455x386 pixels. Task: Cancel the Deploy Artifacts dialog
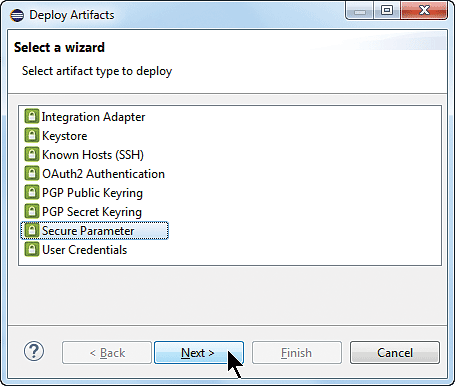point(395,353)
